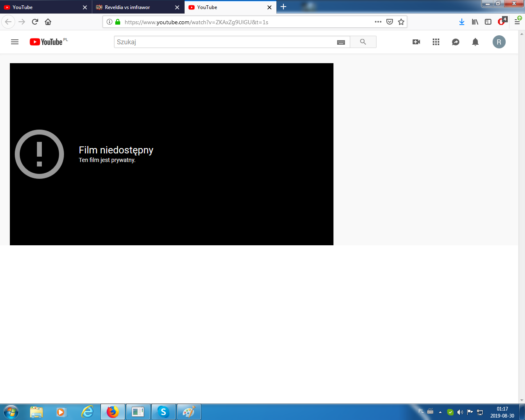Bookmark this page with star

point(401,22)
